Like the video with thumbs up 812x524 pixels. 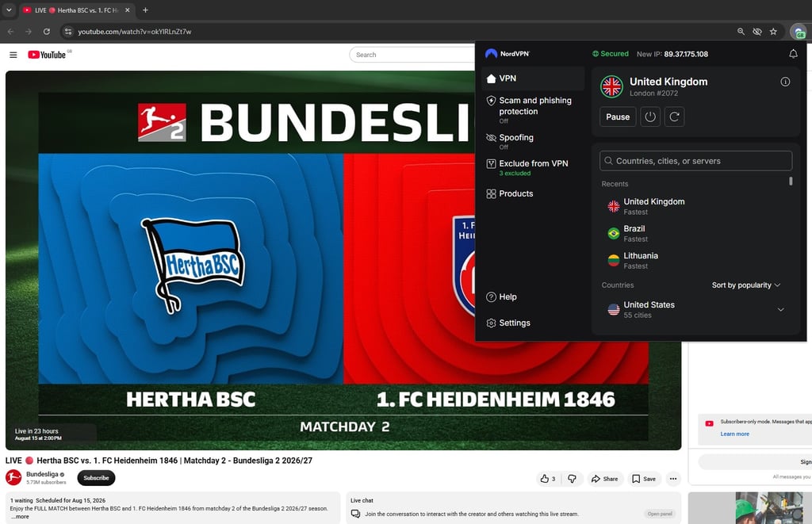click(547, 479)
